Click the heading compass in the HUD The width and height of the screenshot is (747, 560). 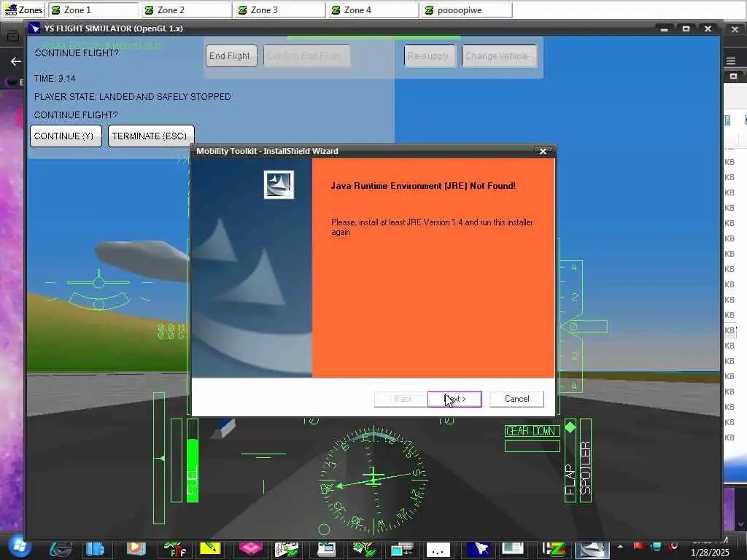[x=373, y=478]
